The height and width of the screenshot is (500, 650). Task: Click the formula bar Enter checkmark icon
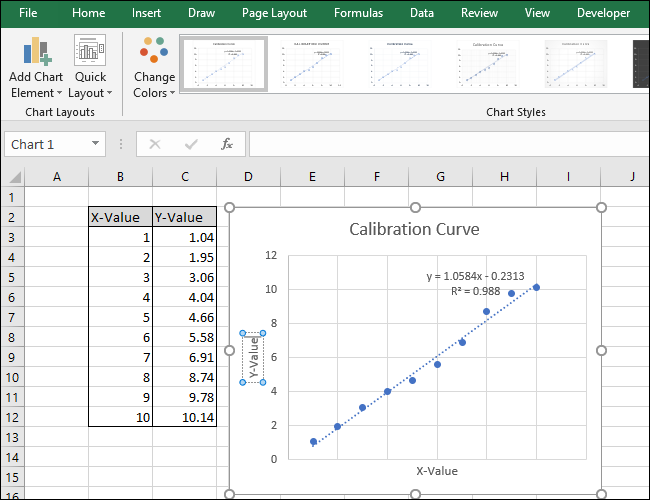click(191, 144)
